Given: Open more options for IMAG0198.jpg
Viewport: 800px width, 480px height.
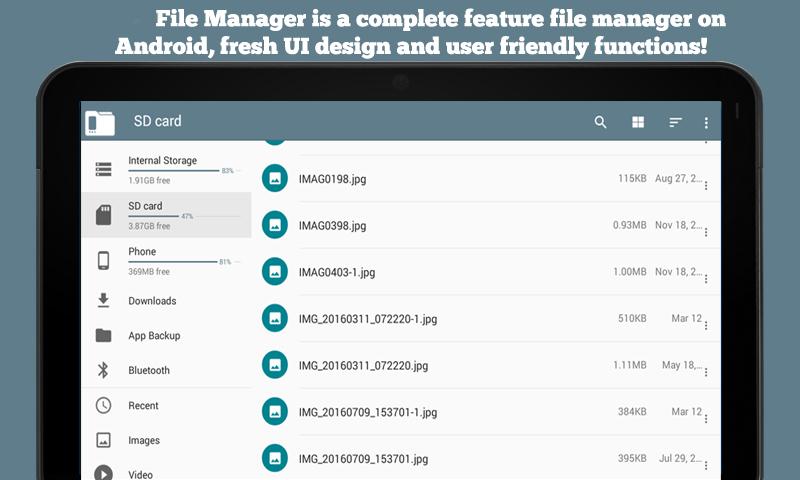Looking at the screenshot, I should (706, 186).
